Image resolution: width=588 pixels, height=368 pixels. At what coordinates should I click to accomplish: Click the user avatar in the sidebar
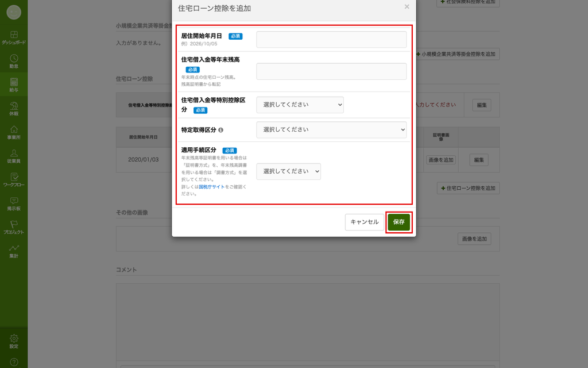pos(14,13)
